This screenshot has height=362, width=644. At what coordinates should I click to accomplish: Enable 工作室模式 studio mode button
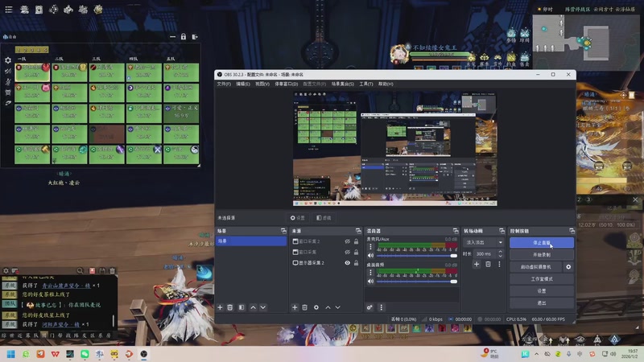[541, 279]
